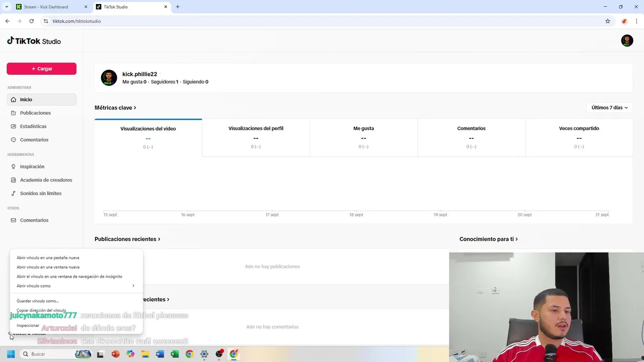Click the Cargar upload button
The image size is (644, 362).
(41, 69)
